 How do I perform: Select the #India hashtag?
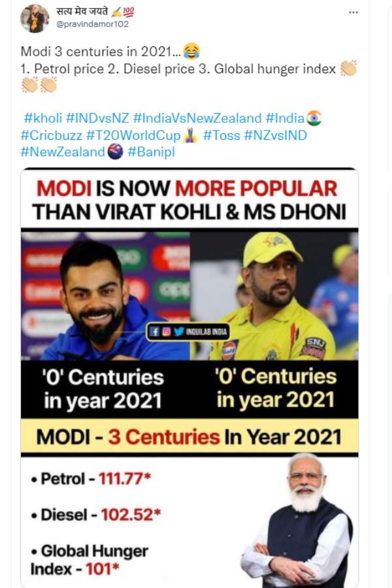[285, 119]
